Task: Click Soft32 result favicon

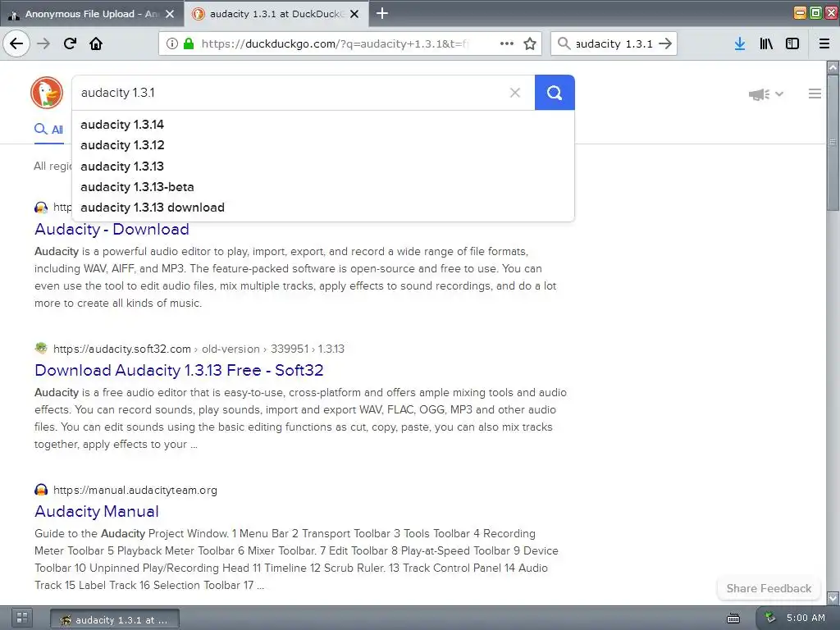Action: tap(41, 348)
